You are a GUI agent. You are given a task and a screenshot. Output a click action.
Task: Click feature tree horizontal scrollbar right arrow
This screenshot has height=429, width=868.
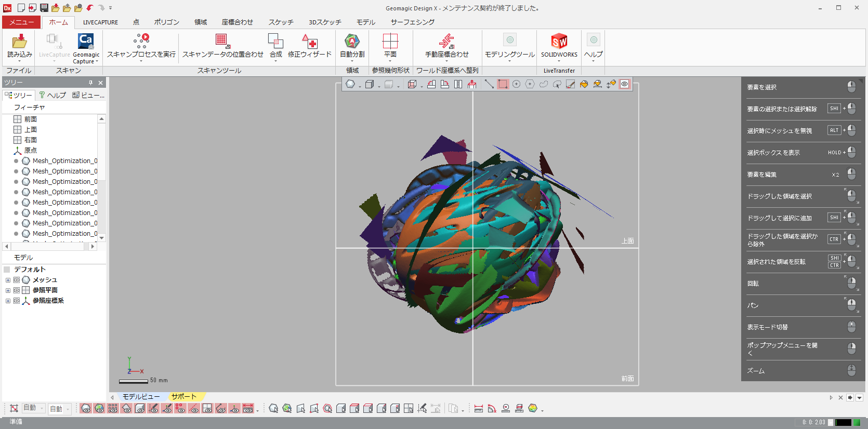93,247
